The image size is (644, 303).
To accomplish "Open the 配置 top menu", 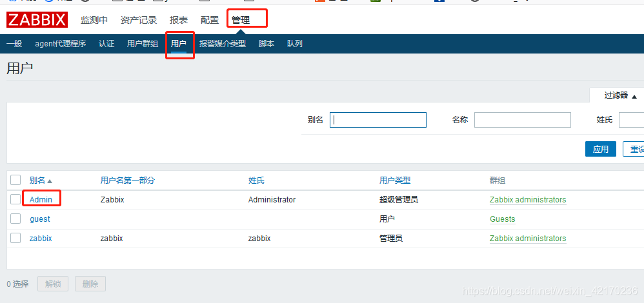I will (210, 20).
